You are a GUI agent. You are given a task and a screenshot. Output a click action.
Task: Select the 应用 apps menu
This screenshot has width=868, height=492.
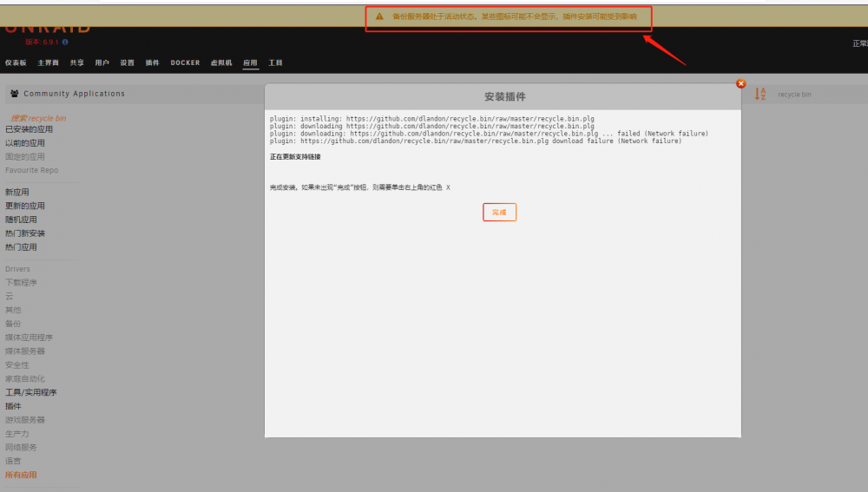click(250, 62)
